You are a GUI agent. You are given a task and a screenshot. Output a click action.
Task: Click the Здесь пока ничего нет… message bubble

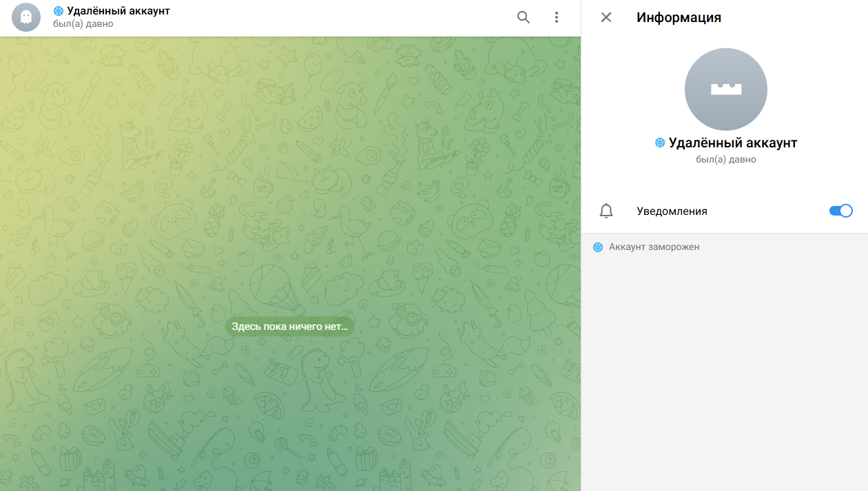290,327
